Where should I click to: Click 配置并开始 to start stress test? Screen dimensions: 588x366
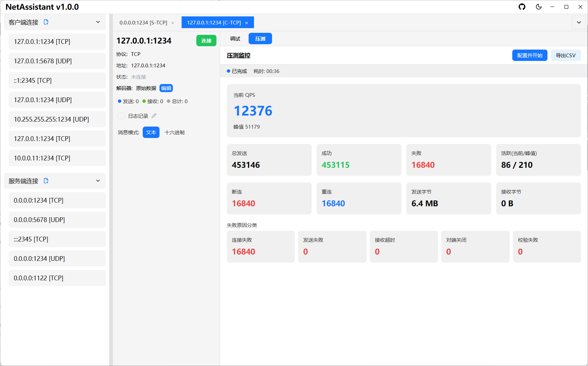pos(530,55)
